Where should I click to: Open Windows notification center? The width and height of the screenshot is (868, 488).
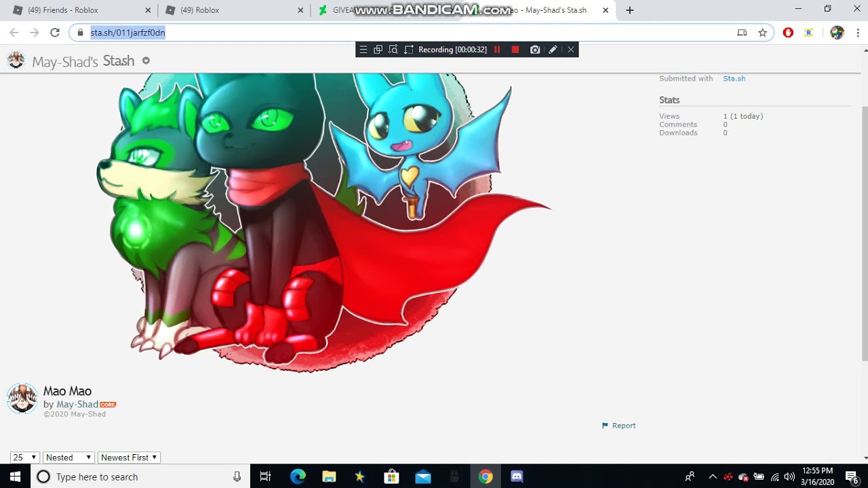(x=852, y=476)
